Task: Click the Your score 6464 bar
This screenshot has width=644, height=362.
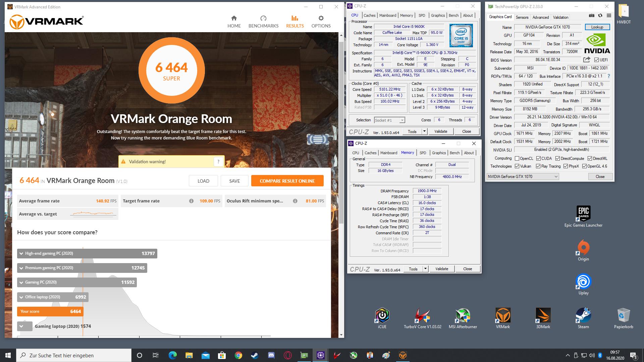Action: (50, 311)
